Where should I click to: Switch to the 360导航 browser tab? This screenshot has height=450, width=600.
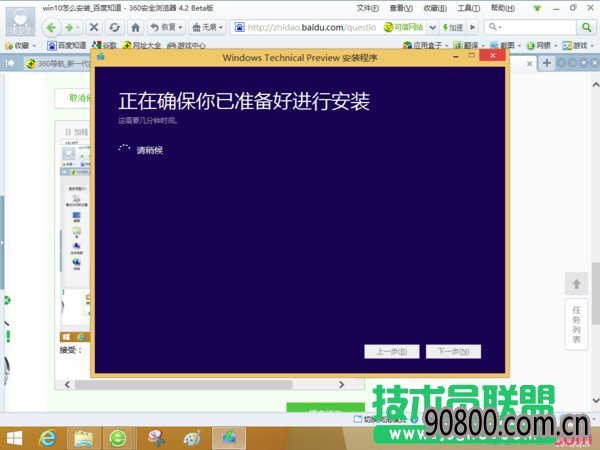(x=57, y=64)
